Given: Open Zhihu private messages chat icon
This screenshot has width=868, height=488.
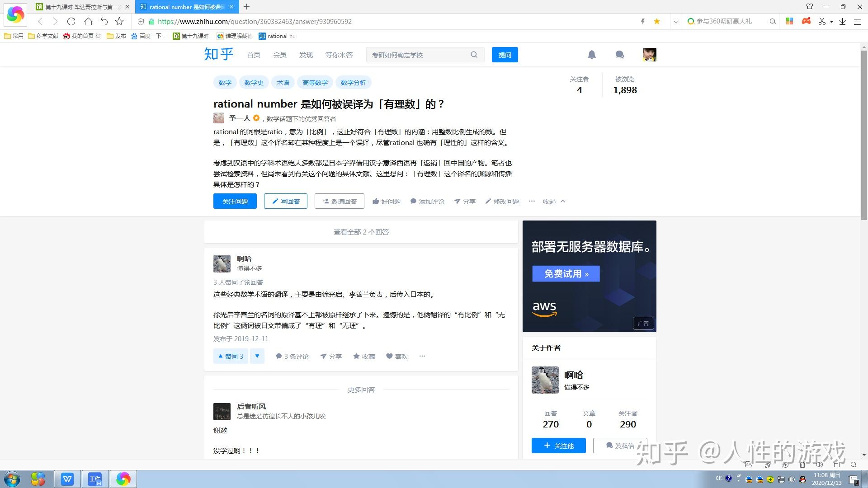Looking at the screenshot, I should click(x=619, y=55).
